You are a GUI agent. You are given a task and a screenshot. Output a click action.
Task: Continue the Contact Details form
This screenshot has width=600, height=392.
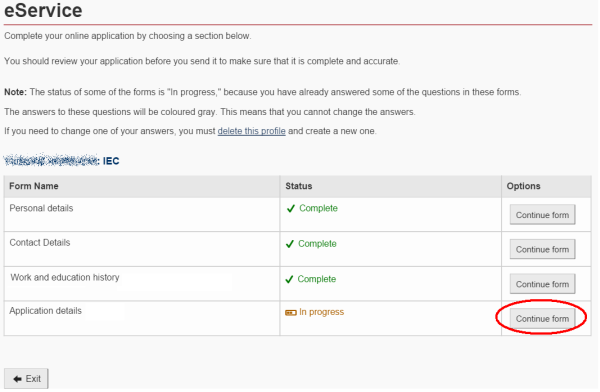pyautogui.click(x=542, y=249)
